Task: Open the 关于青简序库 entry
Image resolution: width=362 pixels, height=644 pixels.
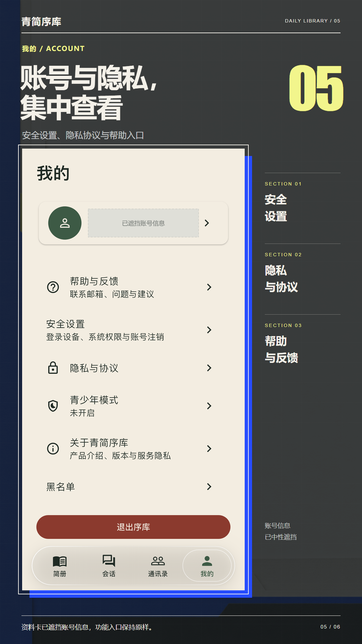Action: click(x=133, y=449)
